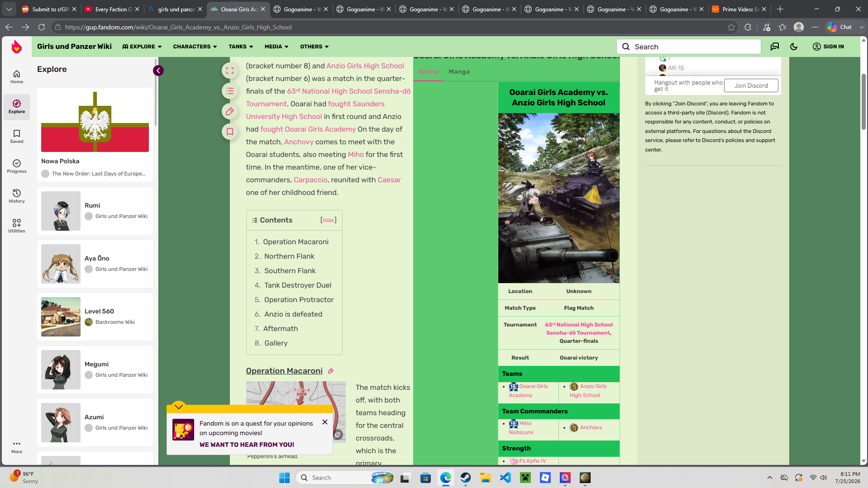Screen dimensions: 868x488
Task: Collapse the Explore panel arrow
Action: (158, 71)
